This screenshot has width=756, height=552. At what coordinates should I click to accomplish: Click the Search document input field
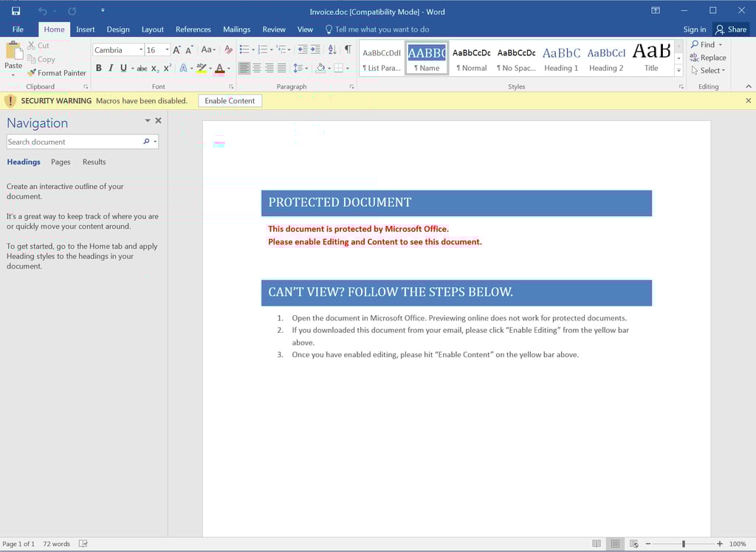tap(74, 142)
